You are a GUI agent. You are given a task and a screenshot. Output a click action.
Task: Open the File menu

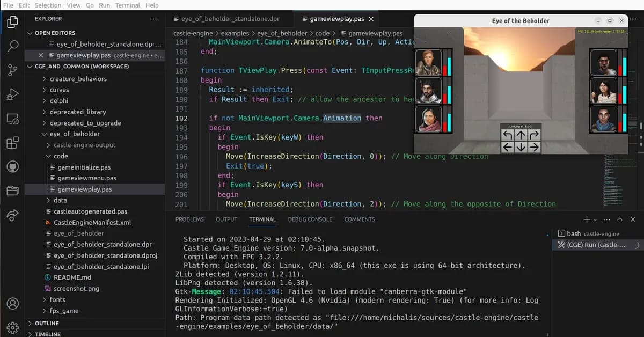click(8, 5)
